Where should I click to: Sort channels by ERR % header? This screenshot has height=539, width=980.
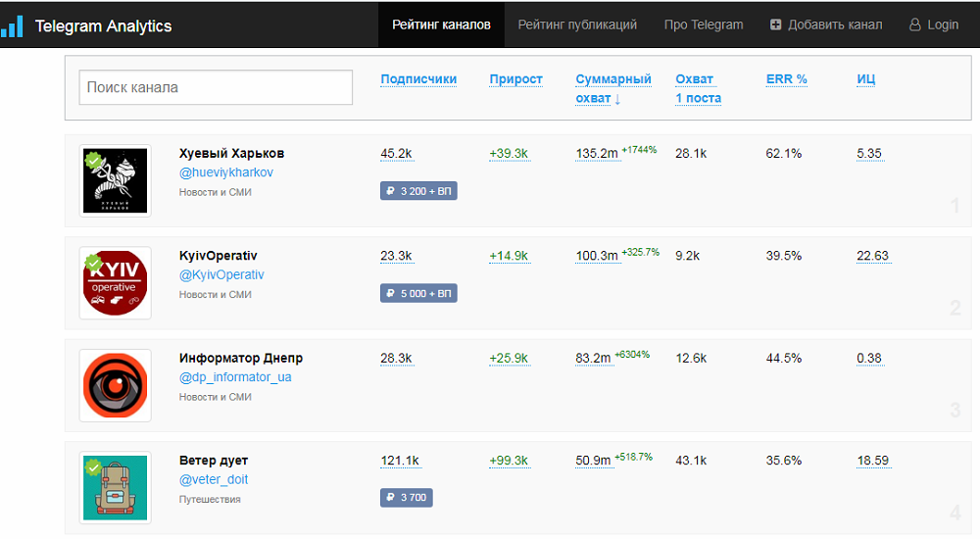click(786, 79)
